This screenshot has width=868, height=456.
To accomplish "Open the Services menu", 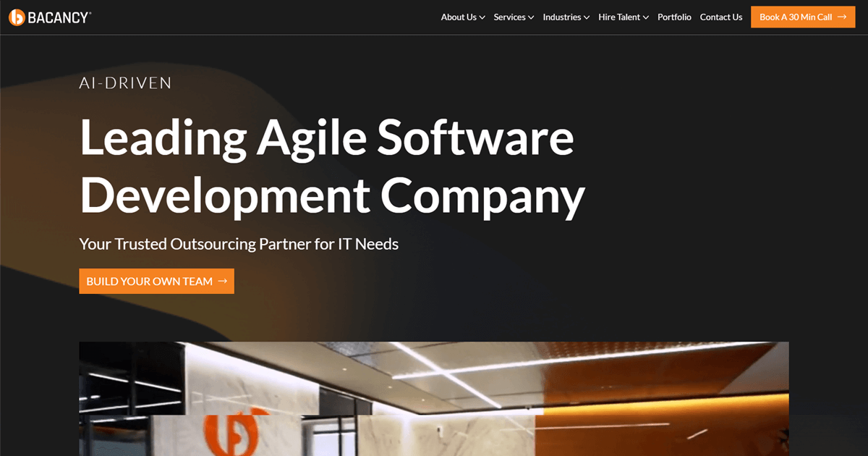I will [509, 17].
